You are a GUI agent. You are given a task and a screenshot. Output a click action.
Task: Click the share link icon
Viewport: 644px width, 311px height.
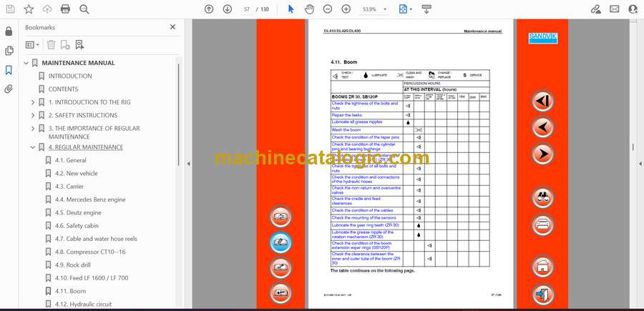[x=595, y=9]
